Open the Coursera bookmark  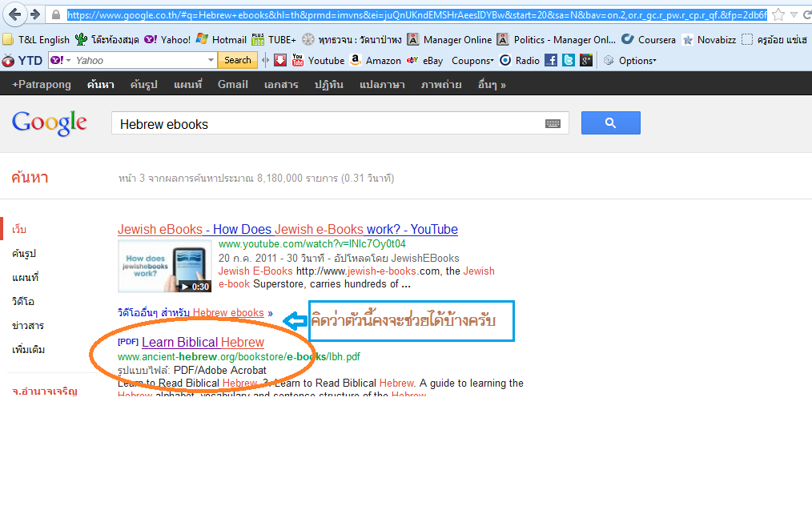pos(649,39)
